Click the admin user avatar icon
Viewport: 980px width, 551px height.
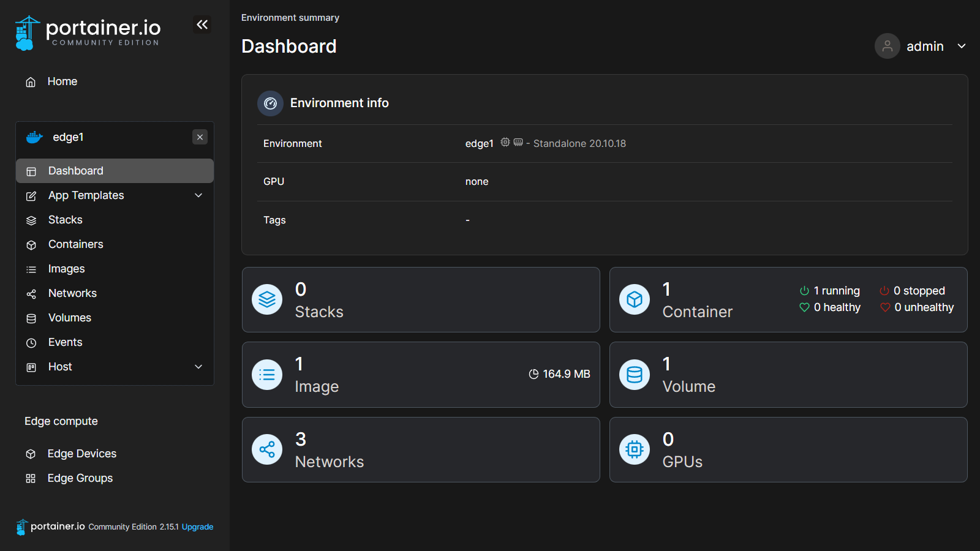887,46
